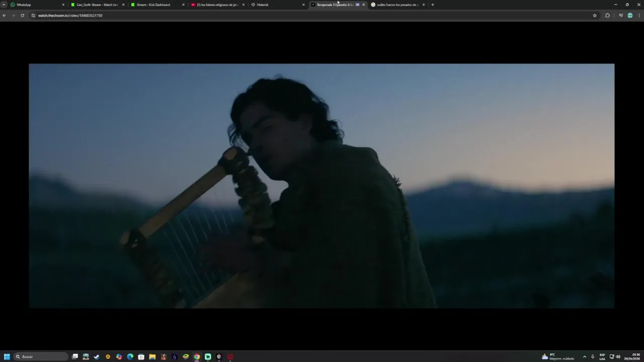Open the Chrome profile avatar
The width and height of the screenshot is (644, 362).
click(x=630, y=16)
